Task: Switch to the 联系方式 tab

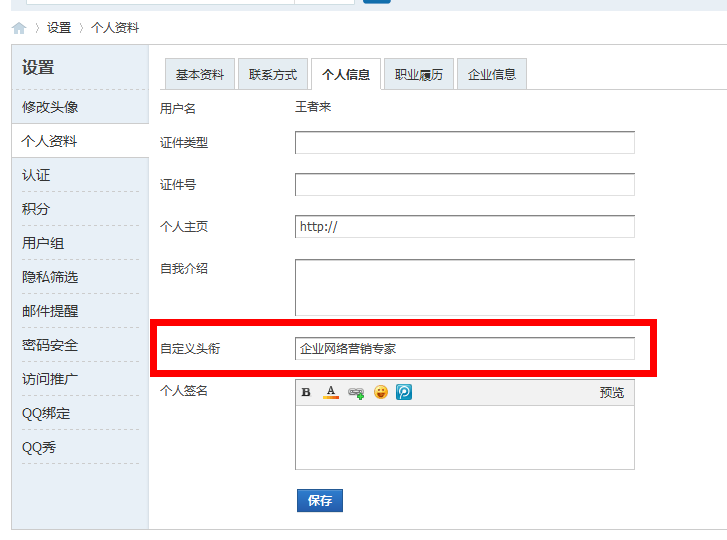Action: [x=273, y=74]
